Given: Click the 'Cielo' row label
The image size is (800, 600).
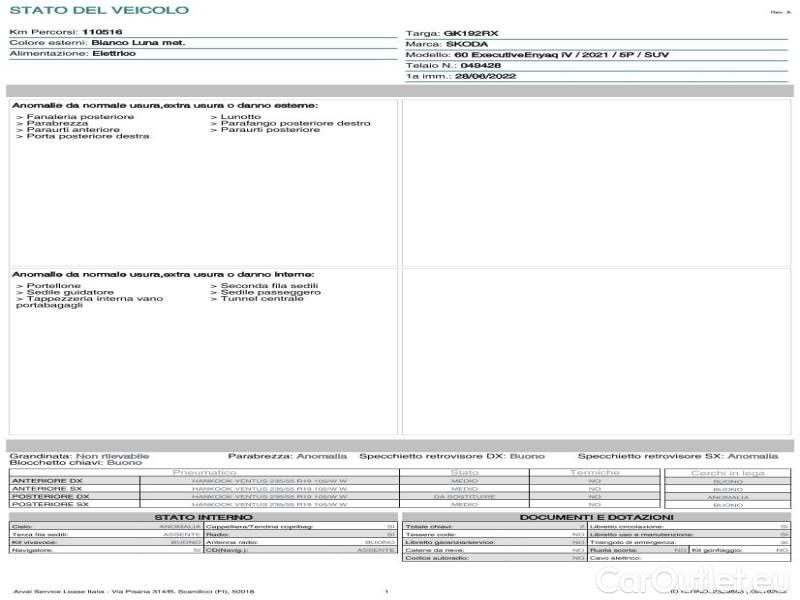Looking at the screenshot, I should pos(22,527).
